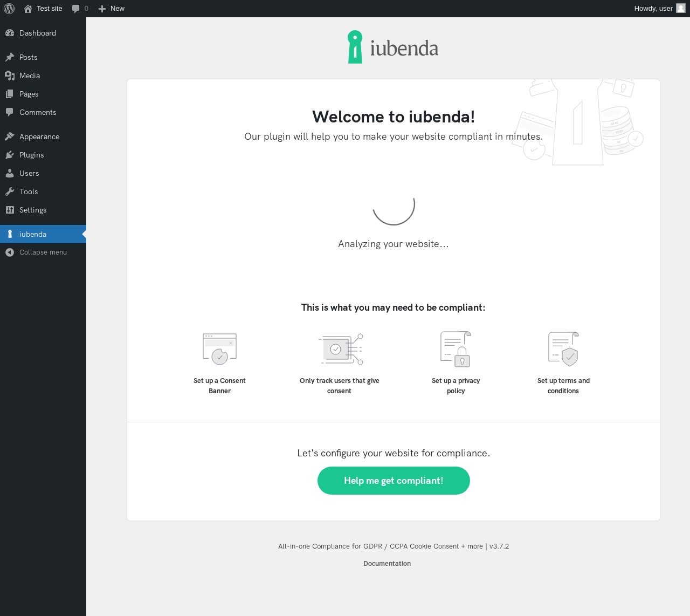690x616 pixels.
Task: Open the Documentation link
Action: coord(387,564)
